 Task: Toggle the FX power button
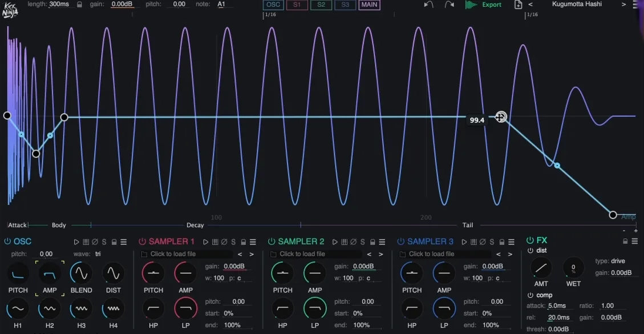tap(530, 240)
